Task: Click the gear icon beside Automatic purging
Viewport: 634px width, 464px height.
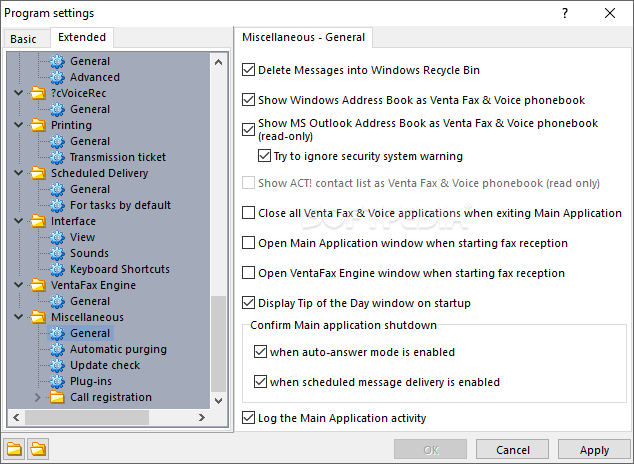Action: tap(57, 349)
